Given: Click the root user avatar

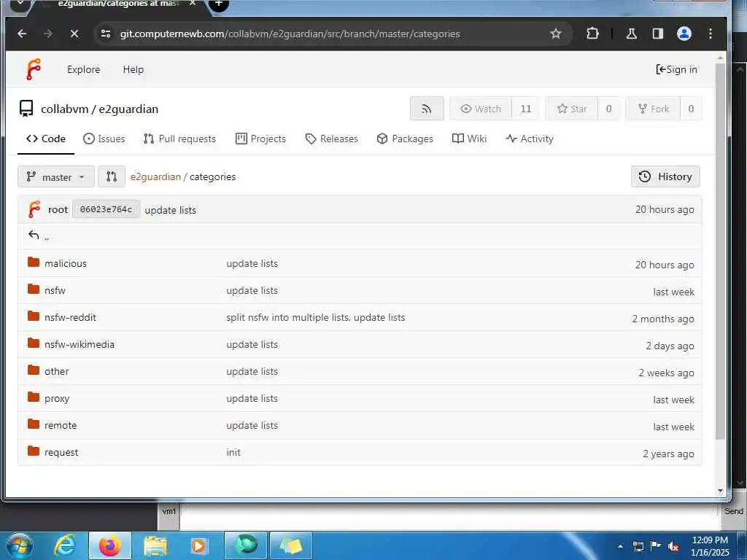Looking at the screenshot, I should 34,209.
